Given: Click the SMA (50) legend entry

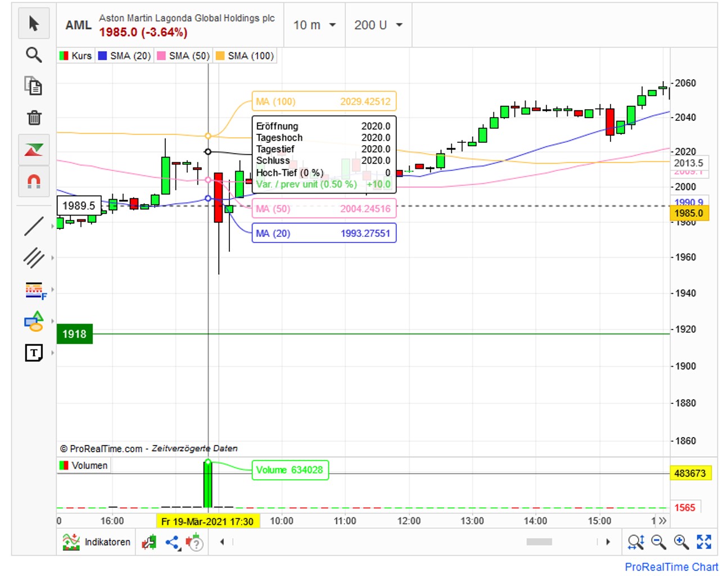Looking at the screenshot, I should click(184, 56).
